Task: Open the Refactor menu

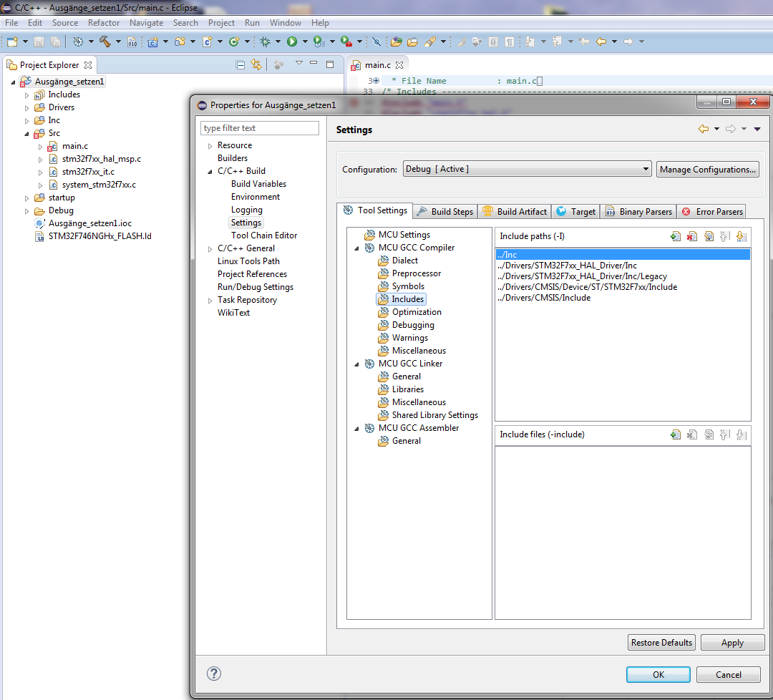Action: tap(104, 23)
